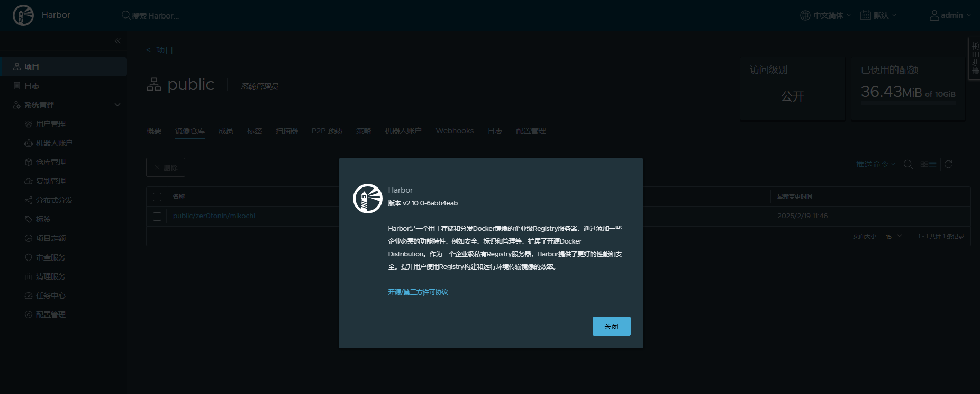This screenshot has height=394, width=980.
Task: Click the 项目定额 quota icon
Action: click(29, 238)
